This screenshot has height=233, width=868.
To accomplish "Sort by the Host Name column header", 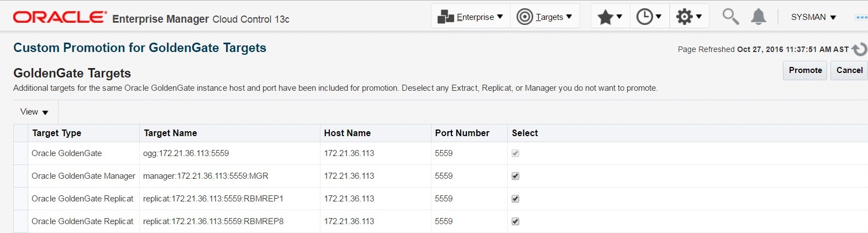I will tap(347, 133).
